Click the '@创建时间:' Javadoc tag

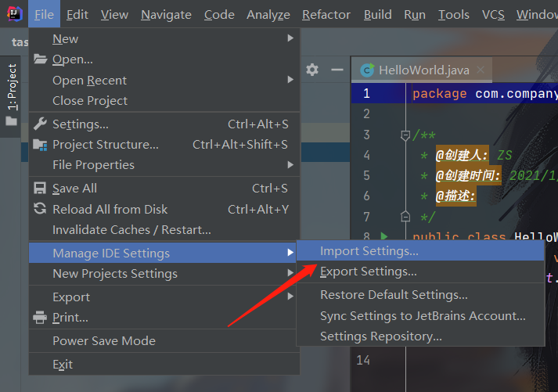click(468, 175)
